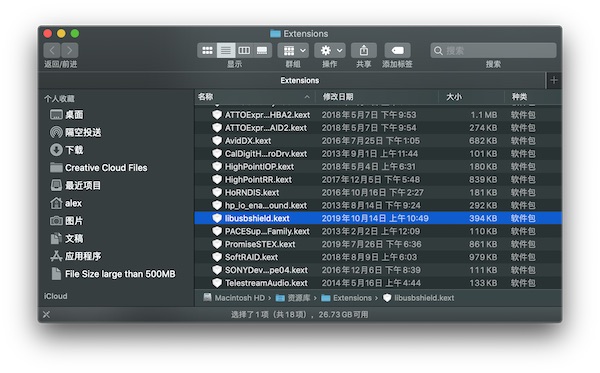Image resolution: width=600 pixels, height=373 pixels.
Task: Select PromiseSTEX.kext file
Action: click(378, 244)
